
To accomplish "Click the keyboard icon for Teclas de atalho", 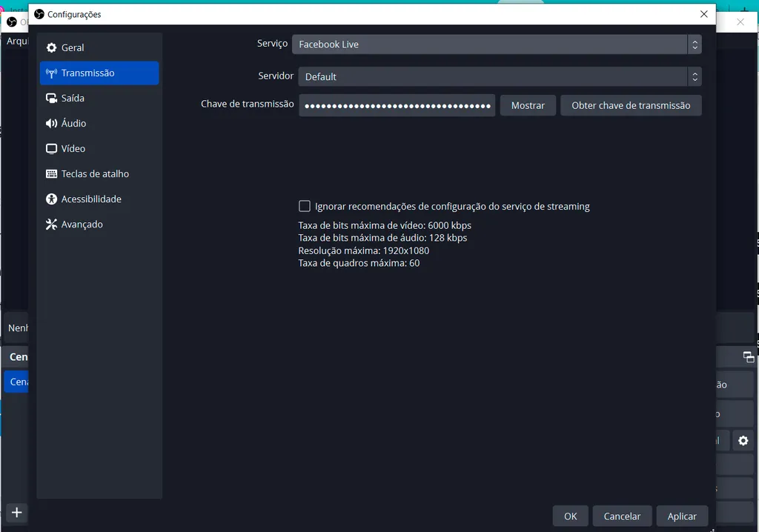I will [51, 174].
